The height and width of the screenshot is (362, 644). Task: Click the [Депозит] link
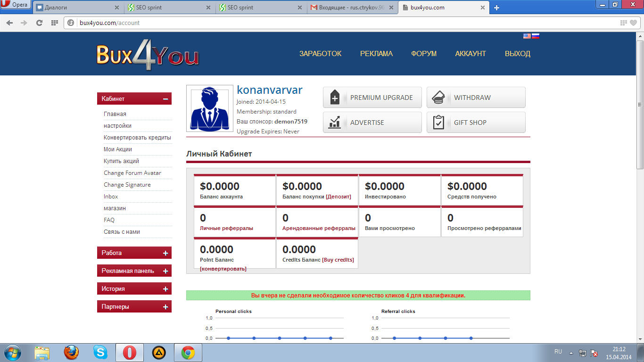pos(339,197)
